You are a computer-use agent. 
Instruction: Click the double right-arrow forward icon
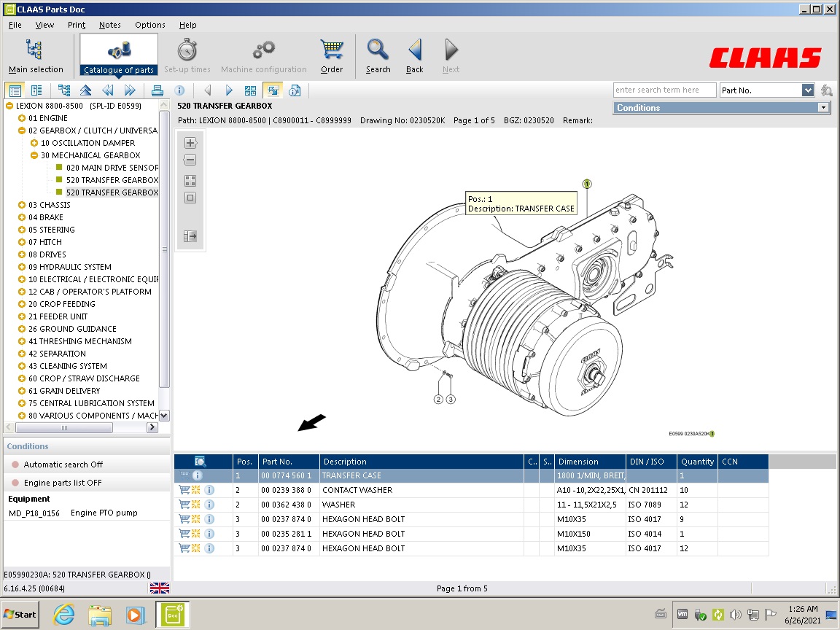pyautogui.click(x=130, y=90)
